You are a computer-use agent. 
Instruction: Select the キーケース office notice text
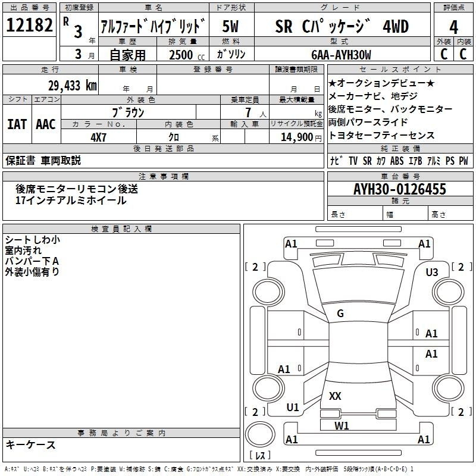tap(30, 445)
